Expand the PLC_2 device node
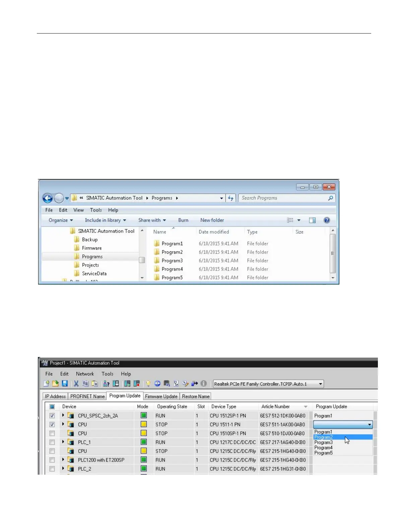Screen dimensions: 399x532 click(63, 469)
